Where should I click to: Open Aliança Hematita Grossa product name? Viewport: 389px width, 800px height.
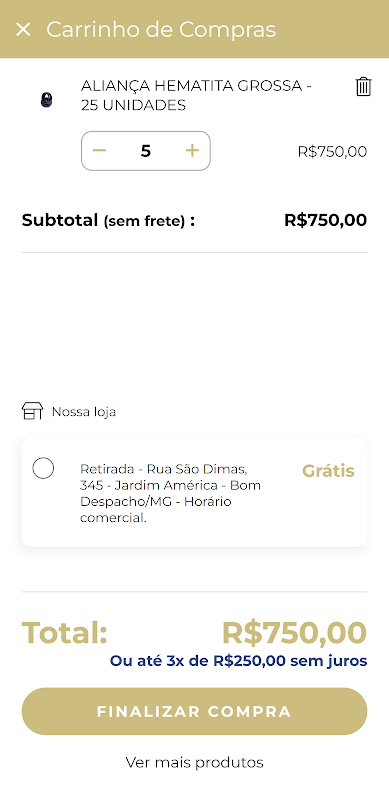pyautogui.click(x=196, y=95)
